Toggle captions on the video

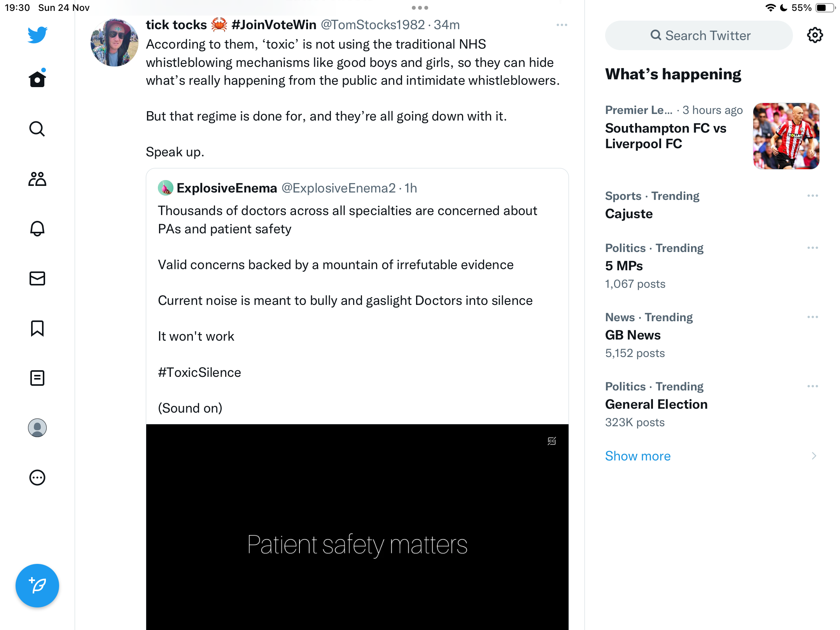[x=552, y=441]
